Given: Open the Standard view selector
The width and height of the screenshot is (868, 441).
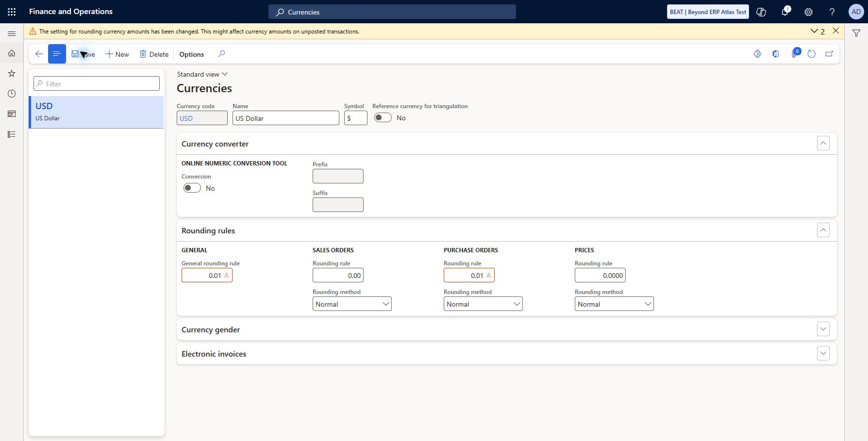Looking at the screenshot, I should pyautogui.click(x=202, y=74).
